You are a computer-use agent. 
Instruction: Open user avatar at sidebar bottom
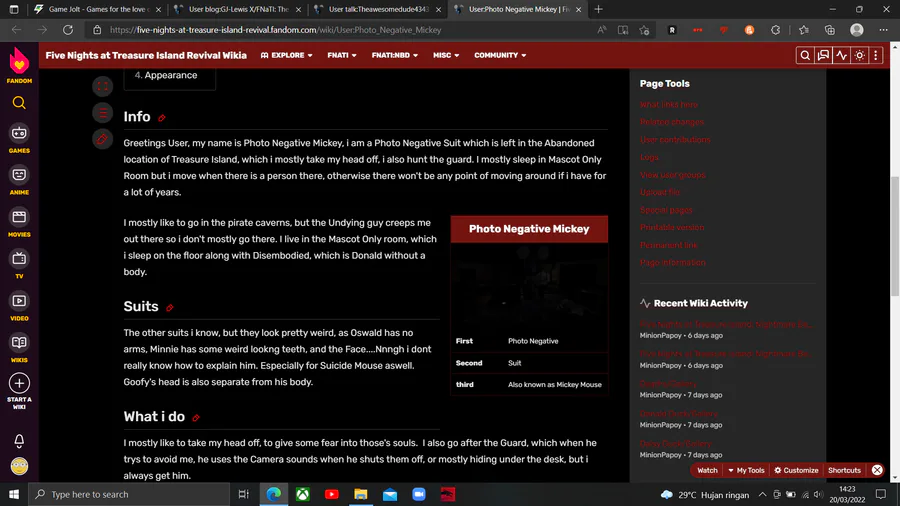click(19, 466)
